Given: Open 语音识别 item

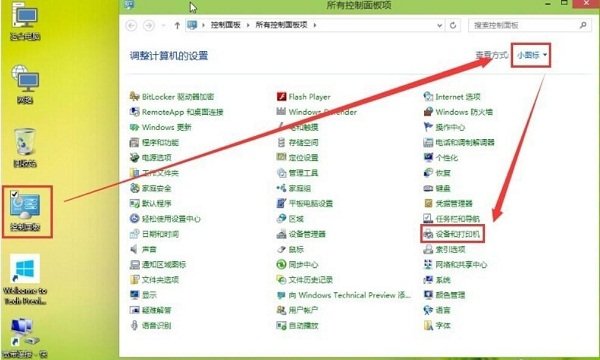Looking at the screenshot, I should [150, 326].
